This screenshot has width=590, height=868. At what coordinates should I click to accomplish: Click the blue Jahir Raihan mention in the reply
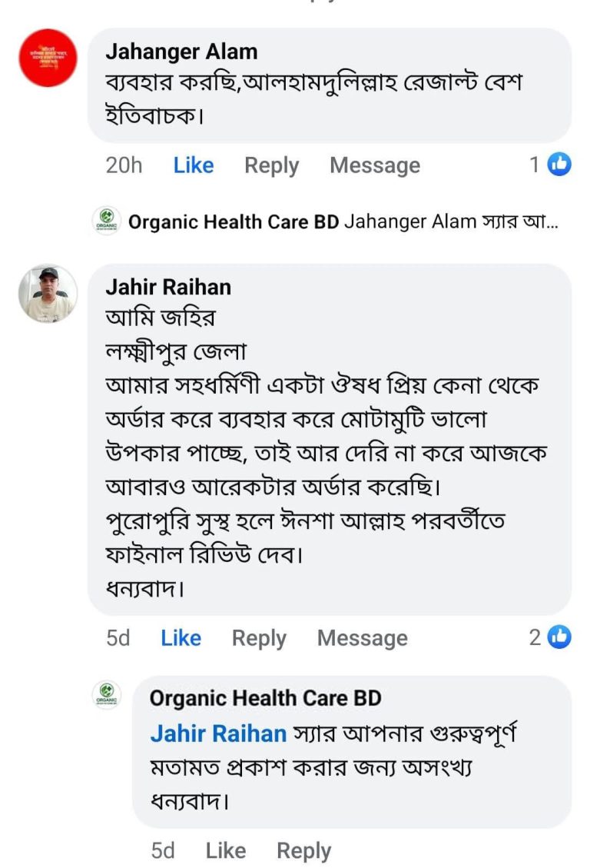pyautogui.click(x=218, y=733)
